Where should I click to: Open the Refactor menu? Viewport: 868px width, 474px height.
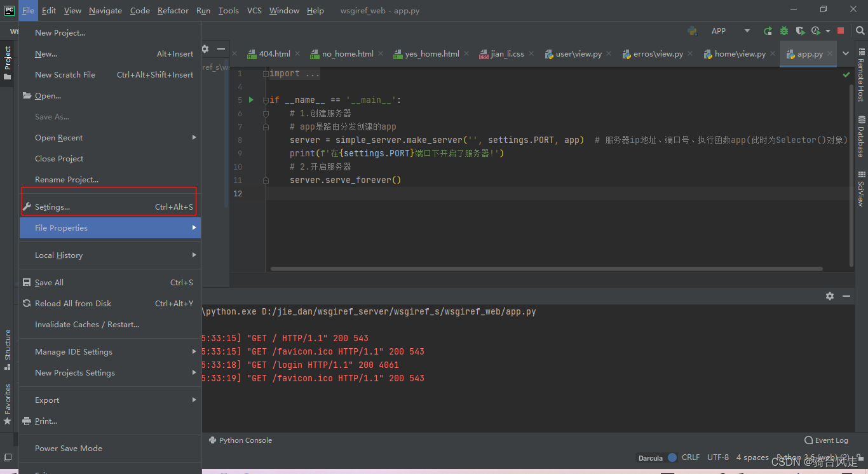click(173, 10)
